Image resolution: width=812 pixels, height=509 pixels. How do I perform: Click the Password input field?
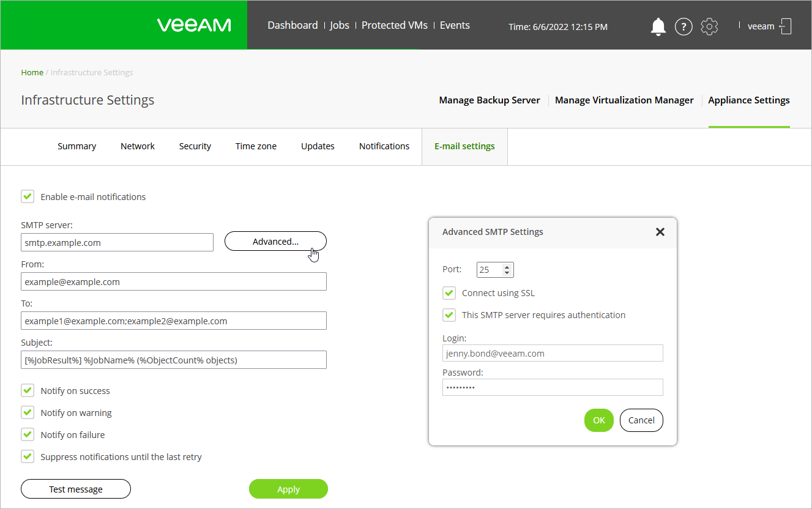click(553, 387)
